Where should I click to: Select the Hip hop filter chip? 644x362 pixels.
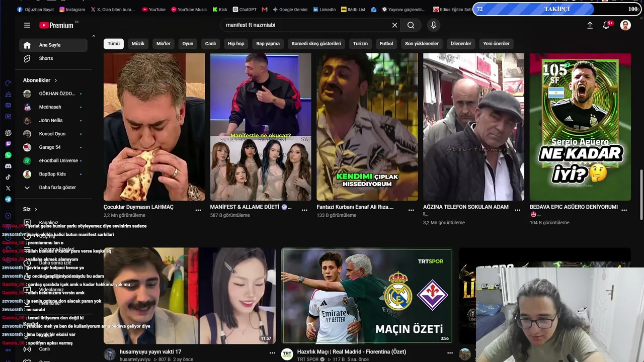point(236,44)
